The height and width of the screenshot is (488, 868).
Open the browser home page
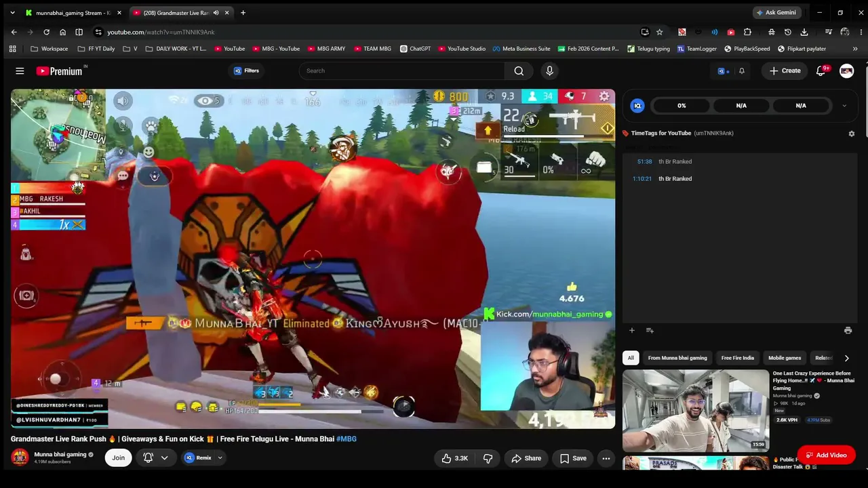62,32
